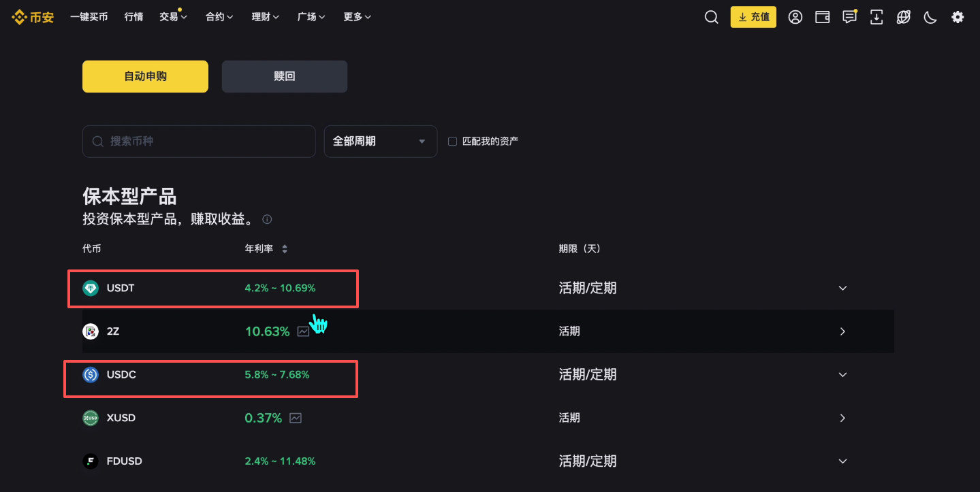The height and width of the screenshot is (492, 980).
Task: Expand the FDUSD row chevron
Action: 842,461
